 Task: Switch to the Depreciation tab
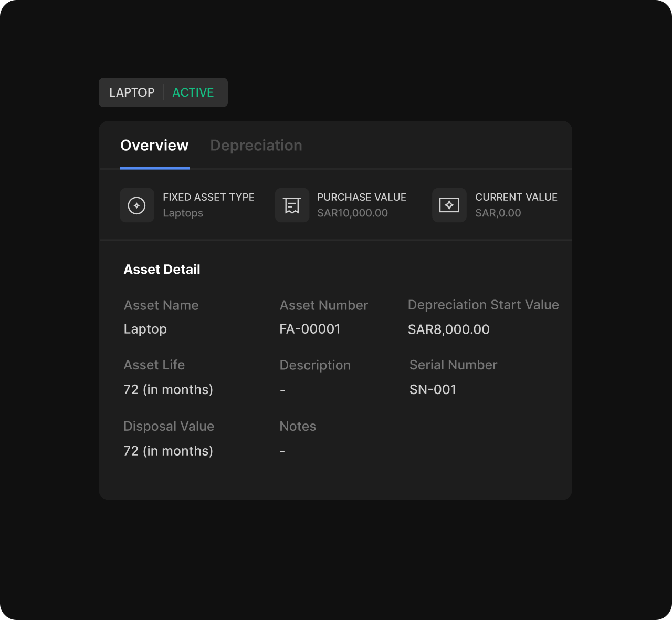[x=256, y=145]
